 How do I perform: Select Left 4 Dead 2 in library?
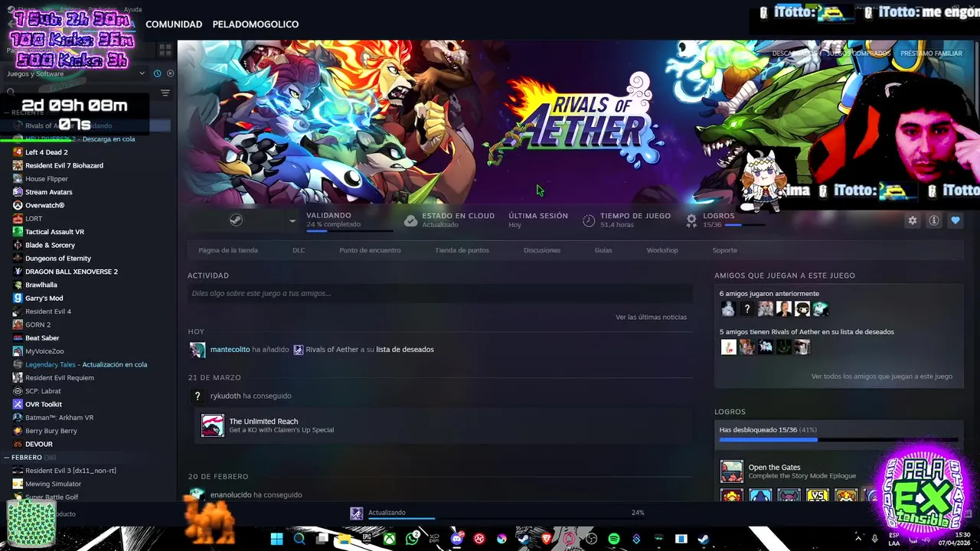tap(46, 152)
